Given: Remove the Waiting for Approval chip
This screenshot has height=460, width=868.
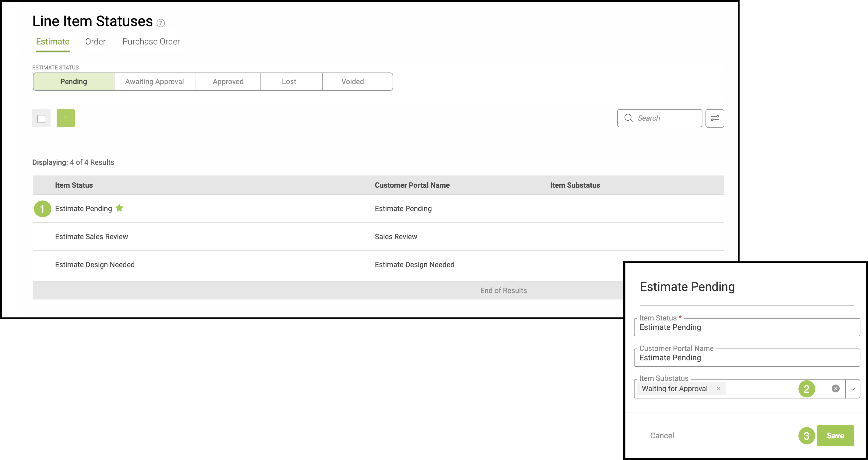Looking at the screenshot, I should click(719, 388).
